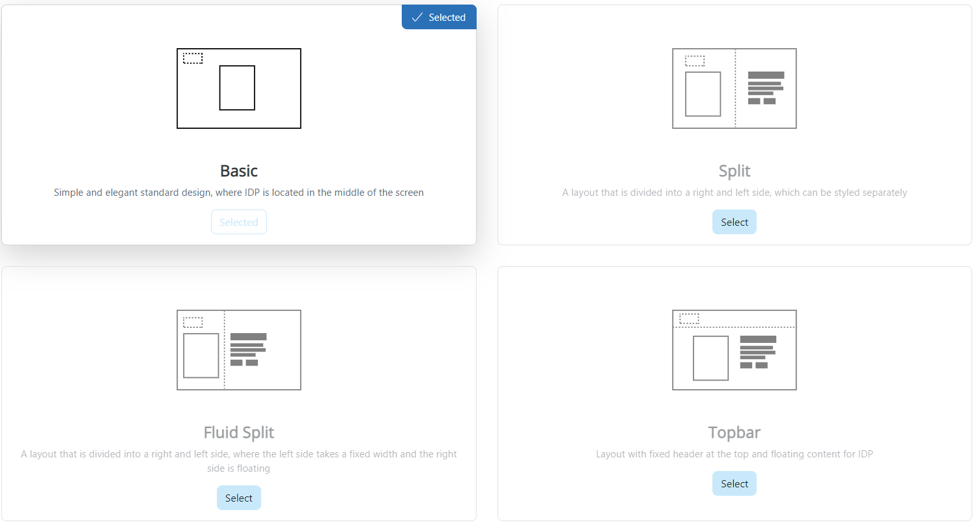Click the Basic layout preview diagram
The height and width of the screenshot is (527, 980).
[x=239, y=88]
